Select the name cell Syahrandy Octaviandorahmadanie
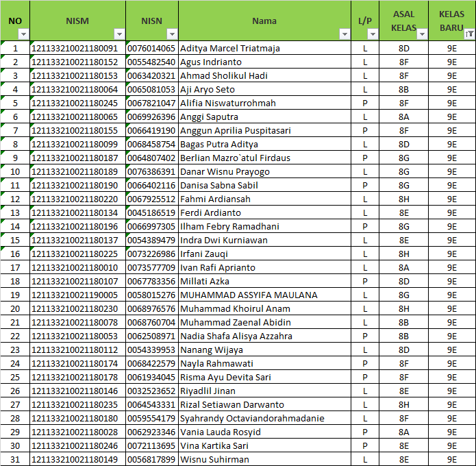This screenshot has height=466, width=476. click(x=265, y=418)
